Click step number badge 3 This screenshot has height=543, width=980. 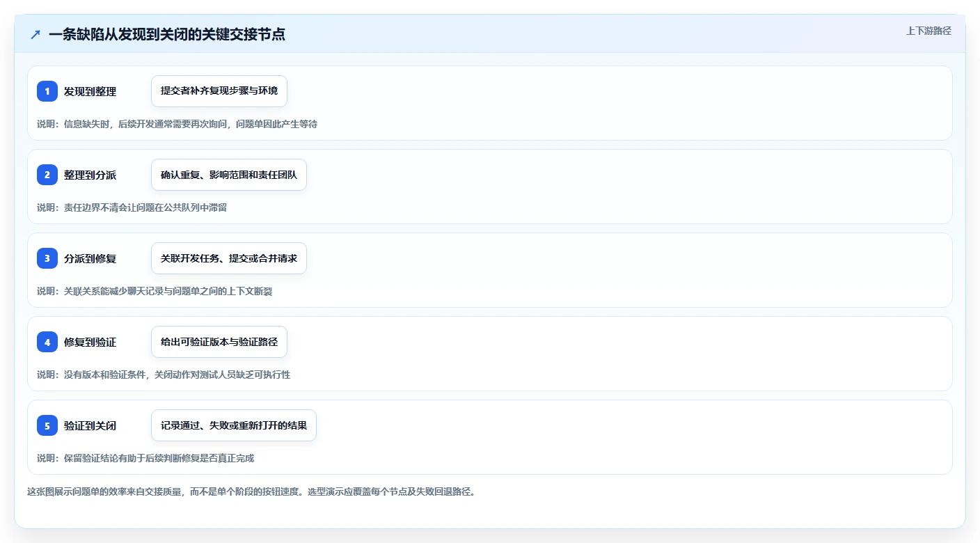[x=47, y=258]
